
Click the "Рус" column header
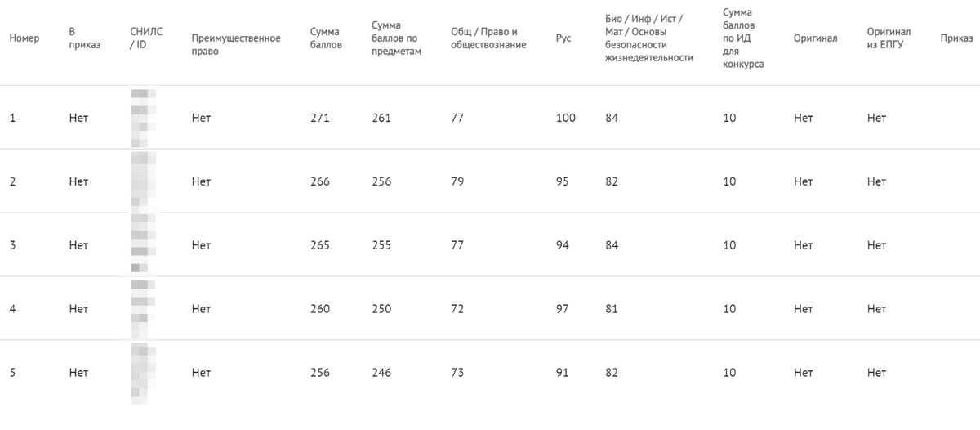(x=563, y=38)
